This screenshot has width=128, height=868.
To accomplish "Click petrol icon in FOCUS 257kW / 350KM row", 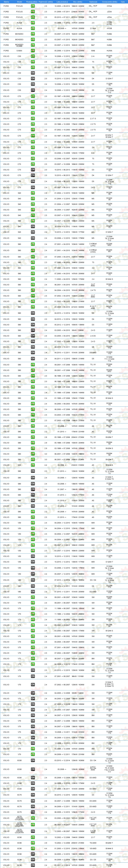I will coord(33,17).
